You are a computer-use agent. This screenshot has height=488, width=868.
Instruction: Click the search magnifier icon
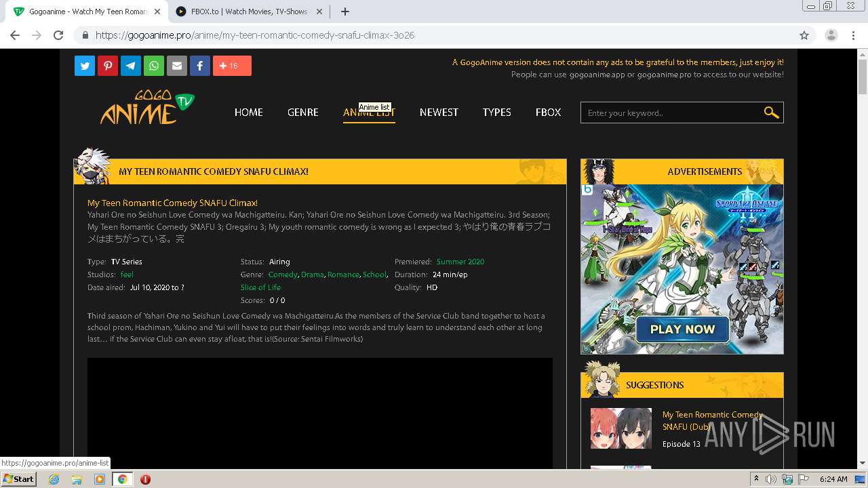click(771, 113)
